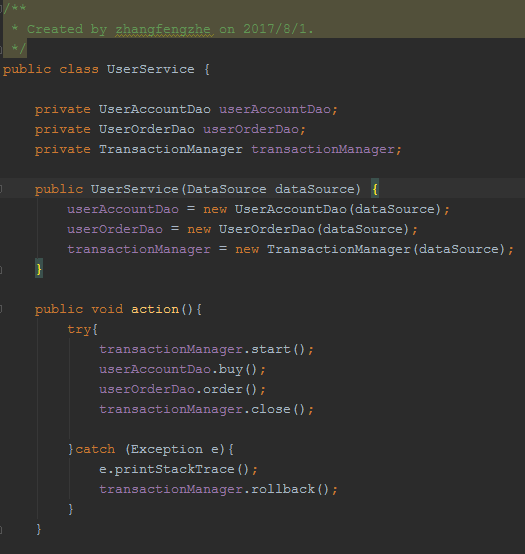Click the close() method call
This screenshot has height=554, width=525.
pyautogui.click(x=278, y=409)
